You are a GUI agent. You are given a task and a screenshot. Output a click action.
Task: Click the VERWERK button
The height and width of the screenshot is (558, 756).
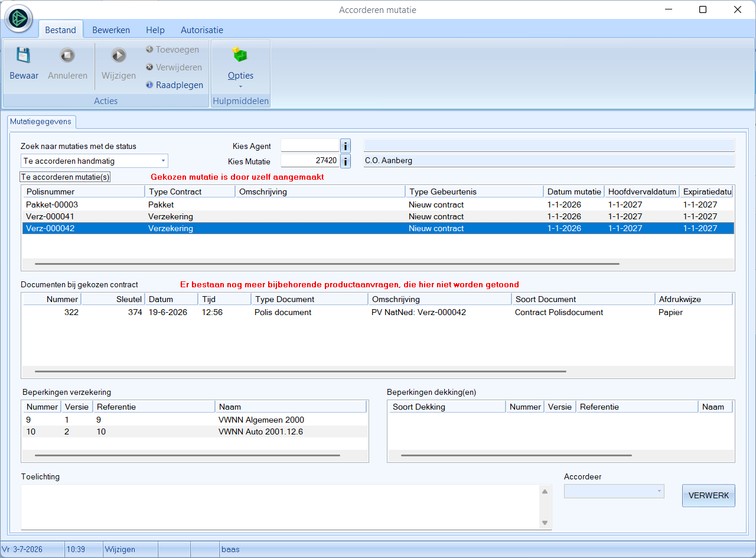pos(709,495)
